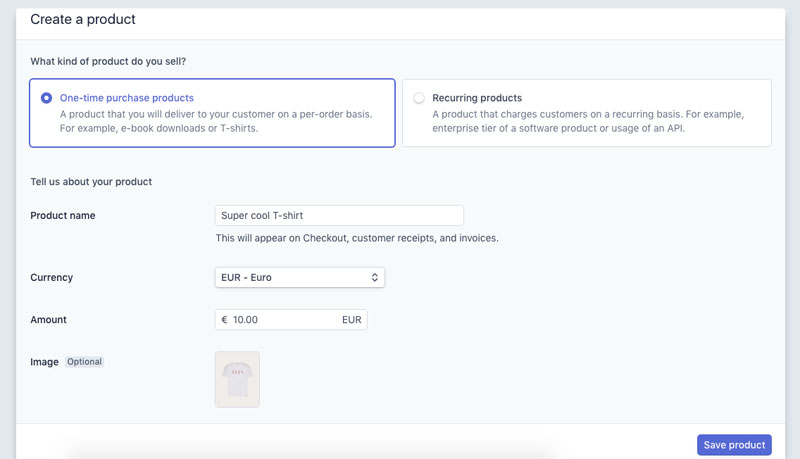This screenshot has height=459, width=800.
Task: Select the One-time purchase products radio button
Action: pyautogui.click(x=46, y=98)
